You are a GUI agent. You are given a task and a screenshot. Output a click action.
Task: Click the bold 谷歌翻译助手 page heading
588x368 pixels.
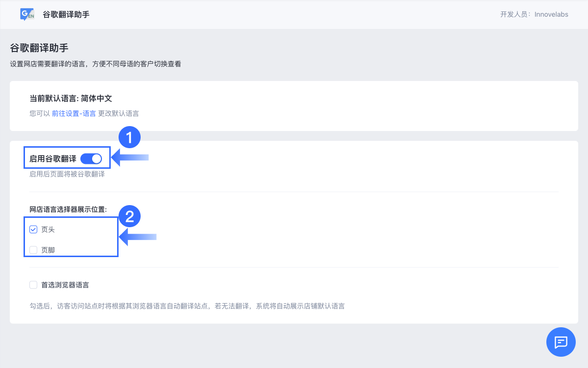[39, 48]
